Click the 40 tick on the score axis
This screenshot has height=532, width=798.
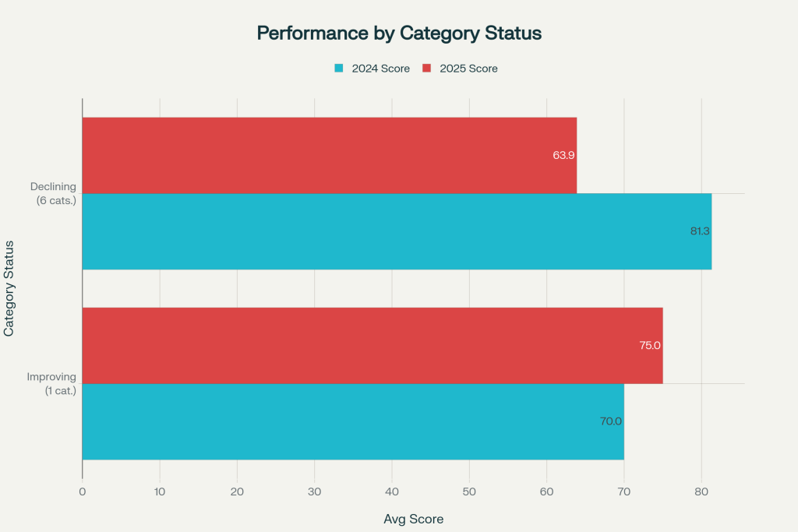click(x=392, y=491)
